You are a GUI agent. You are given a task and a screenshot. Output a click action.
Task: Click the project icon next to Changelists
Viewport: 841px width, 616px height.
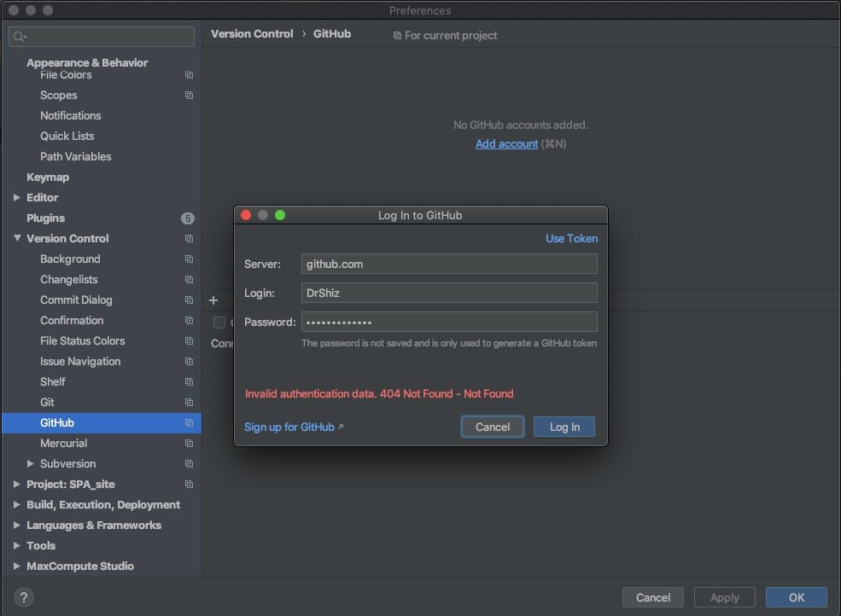pos(189,279)
